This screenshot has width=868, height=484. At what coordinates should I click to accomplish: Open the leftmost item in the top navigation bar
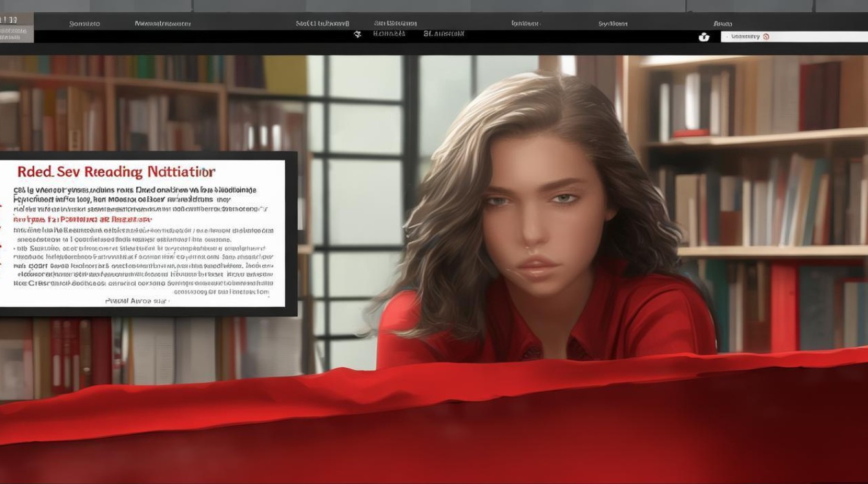[85, 23]
